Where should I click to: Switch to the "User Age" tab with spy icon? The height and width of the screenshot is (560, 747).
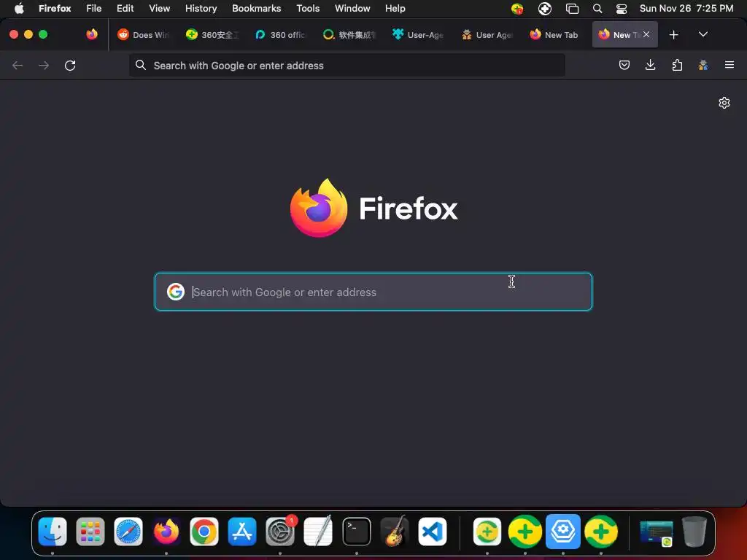click(487, 35)
